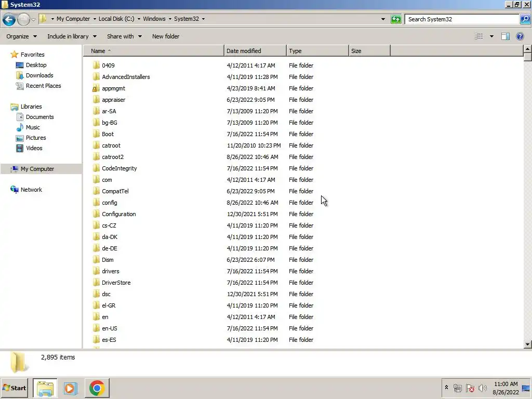This screenshot has height=399, width=532.
Task: Open the Pictures library
Action: tap(36, 138)
